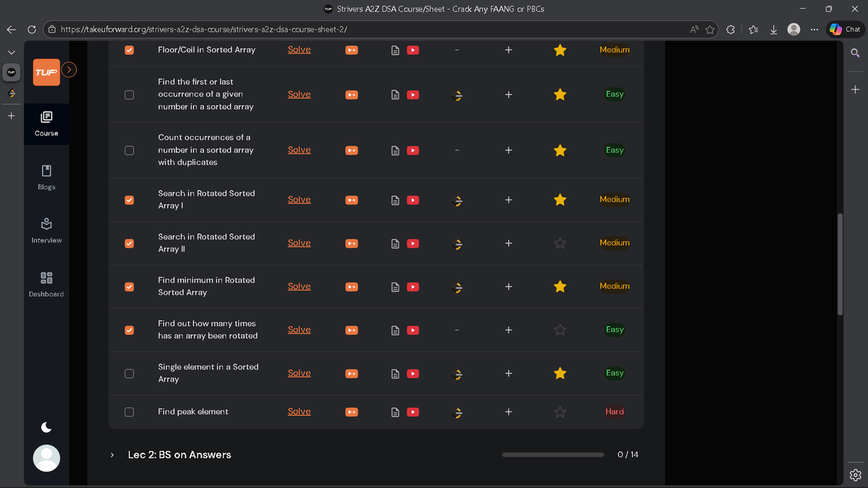This screenshot has height=488, width=868.
Task: Expand the Lec 2: BS on Answers section
Action: tap(111, 455)
